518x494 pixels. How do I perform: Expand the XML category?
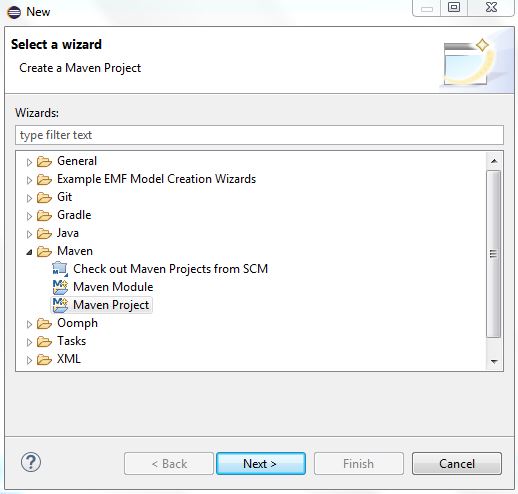[29, 360]
